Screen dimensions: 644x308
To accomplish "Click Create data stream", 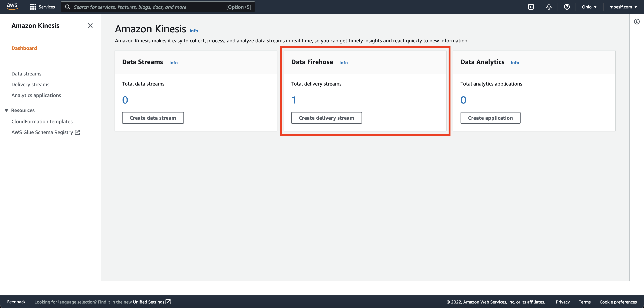I will (x=153, y=118).
